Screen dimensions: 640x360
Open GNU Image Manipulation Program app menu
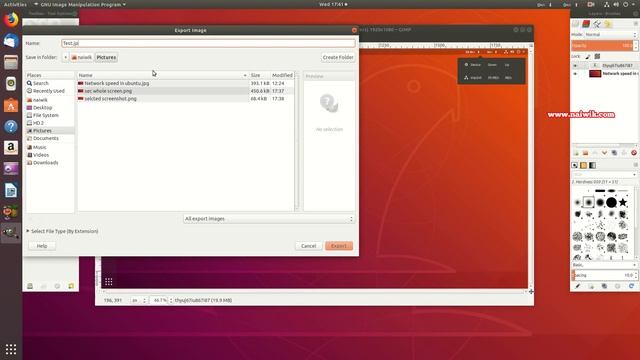pos(80,4)
